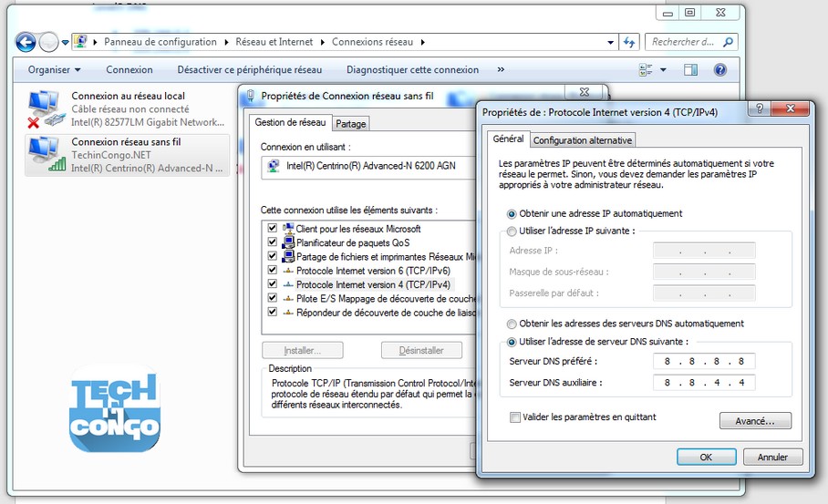Click the Adresse IP field

pos(704,251)
